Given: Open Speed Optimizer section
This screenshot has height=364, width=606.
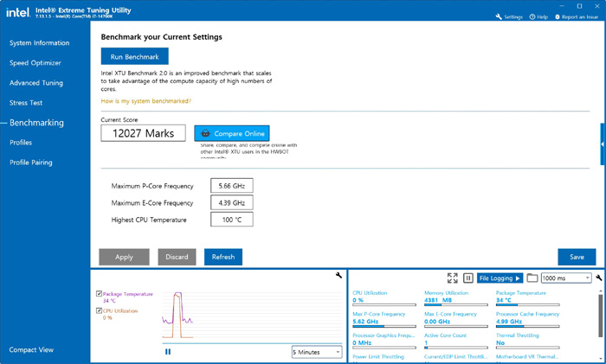Looking at the screenshot, I should tap(35, 63).
